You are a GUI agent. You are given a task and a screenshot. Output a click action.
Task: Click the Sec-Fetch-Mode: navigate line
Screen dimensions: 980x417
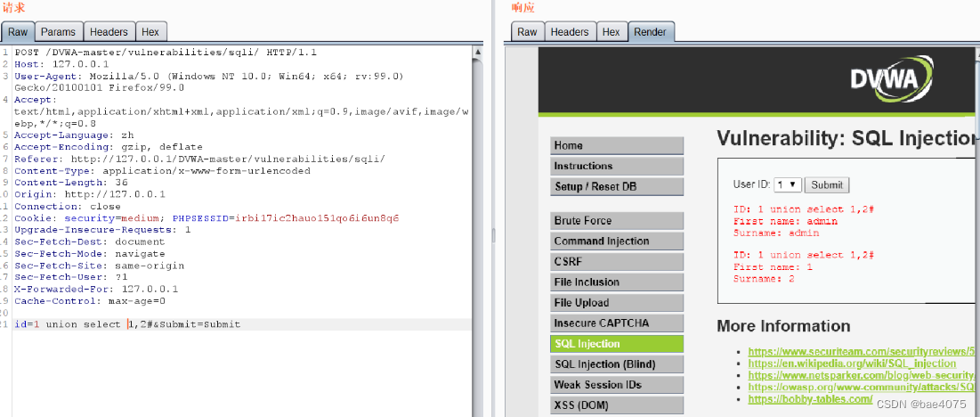coord(89,254)
